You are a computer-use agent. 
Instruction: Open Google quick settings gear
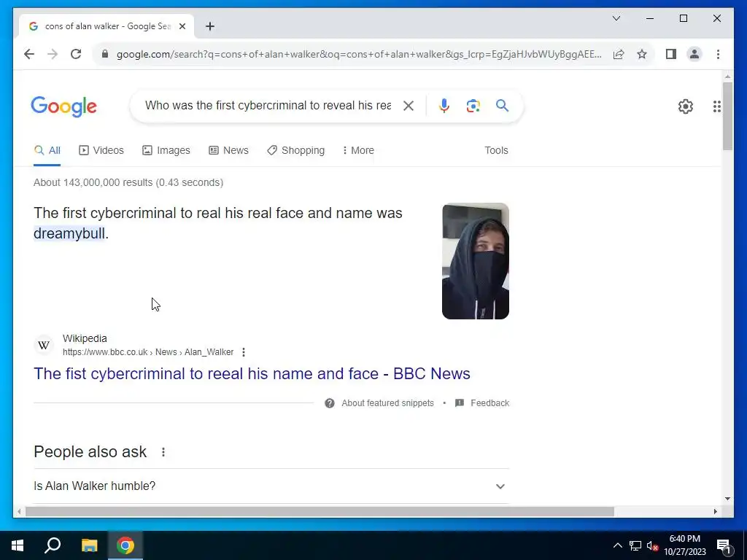point(686,106)
